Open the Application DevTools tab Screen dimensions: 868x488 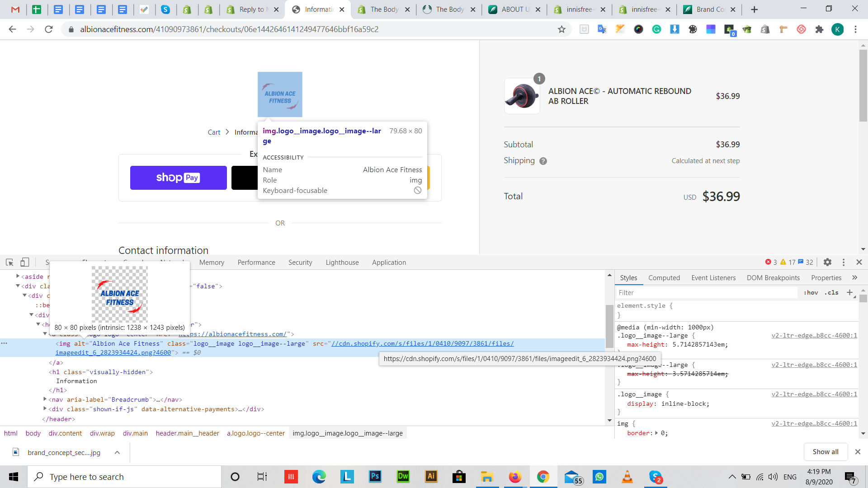(x=389, y=262)
